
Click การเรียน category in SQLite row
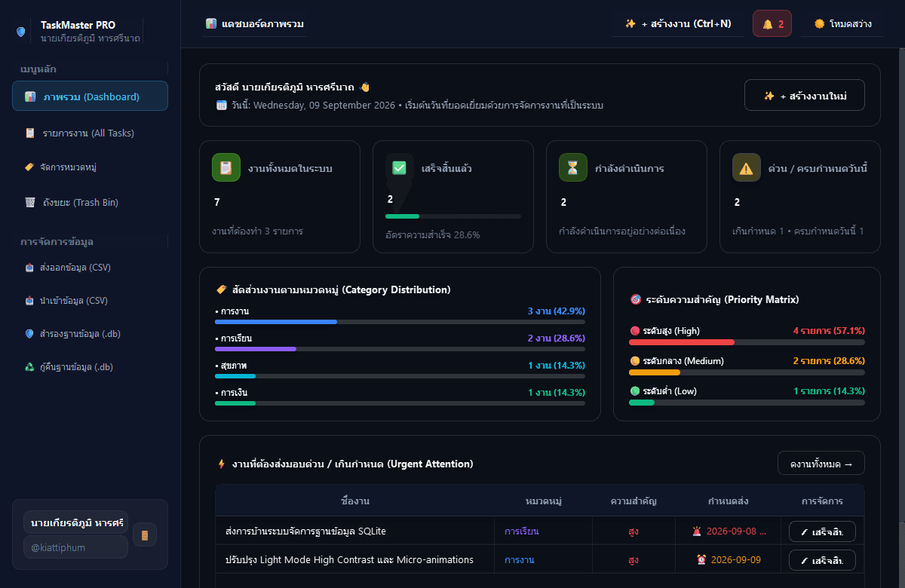click(522, 531)
